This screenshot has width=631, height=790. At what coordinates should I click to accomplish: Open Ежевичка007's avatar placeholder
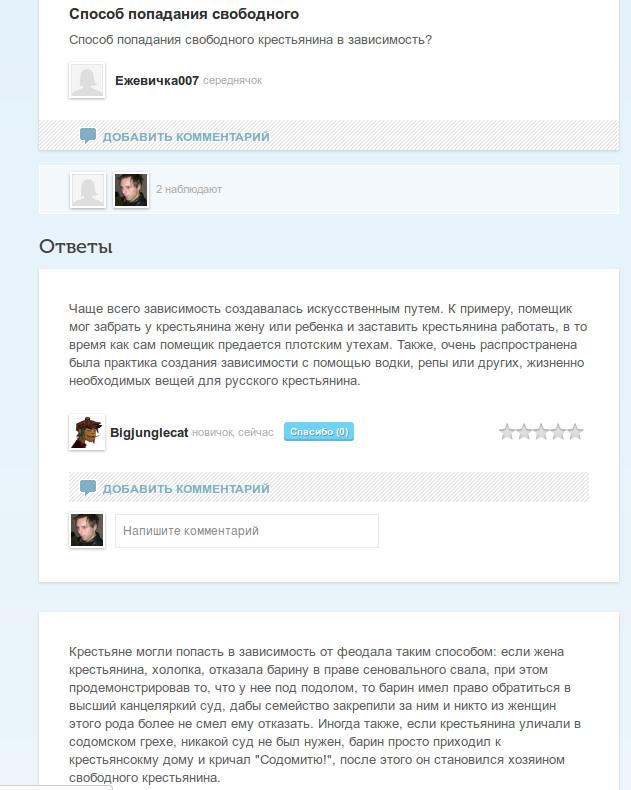click(87, 80)
